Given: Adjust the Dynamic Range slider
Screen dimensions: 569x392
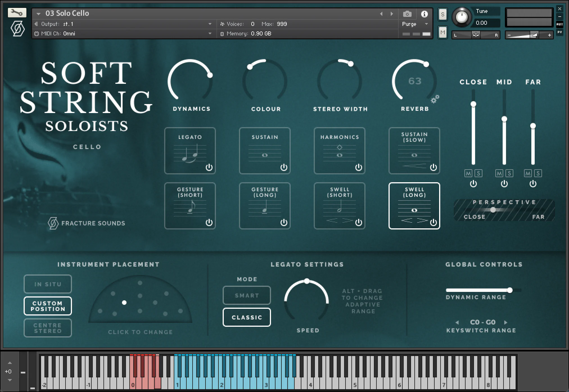Looking at the screenshot, I should click(510, 290).
